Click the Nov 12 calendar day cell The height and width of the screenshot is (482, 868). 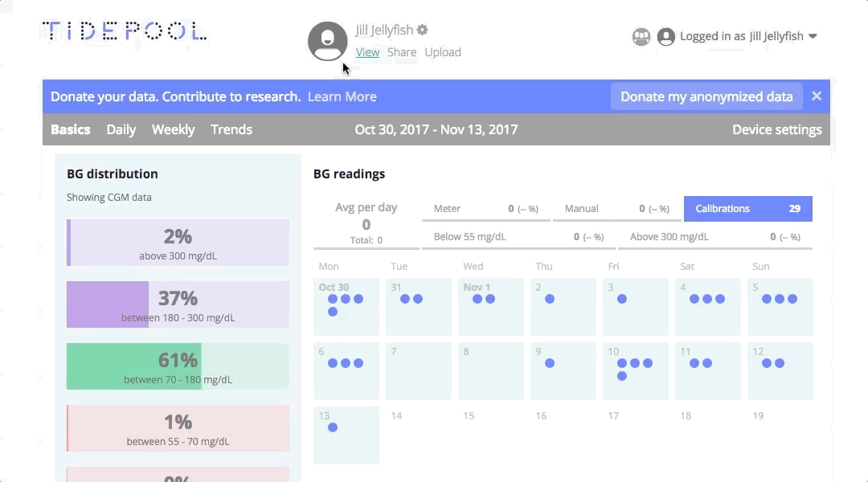[x=780, y=371]
